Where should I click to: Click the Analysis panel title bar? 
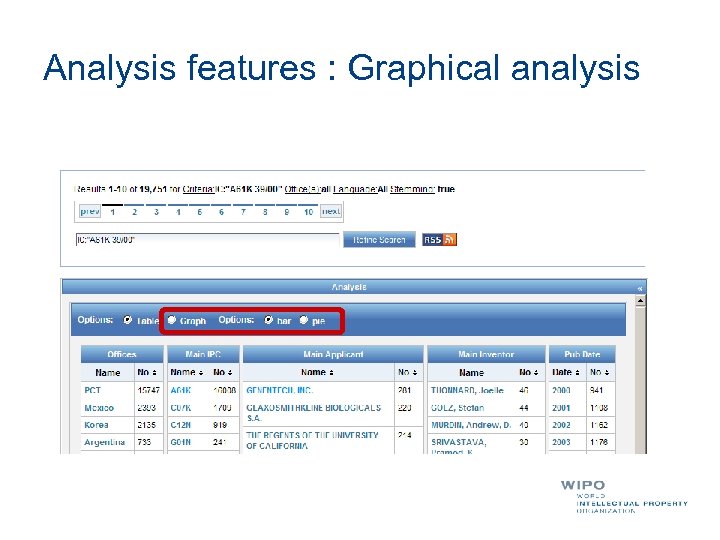(354, 287)
